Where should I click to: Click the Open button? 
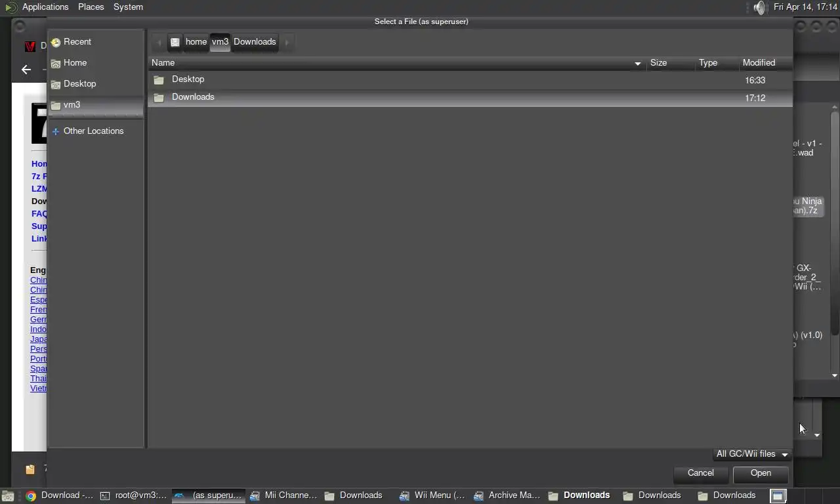(761, 473)
